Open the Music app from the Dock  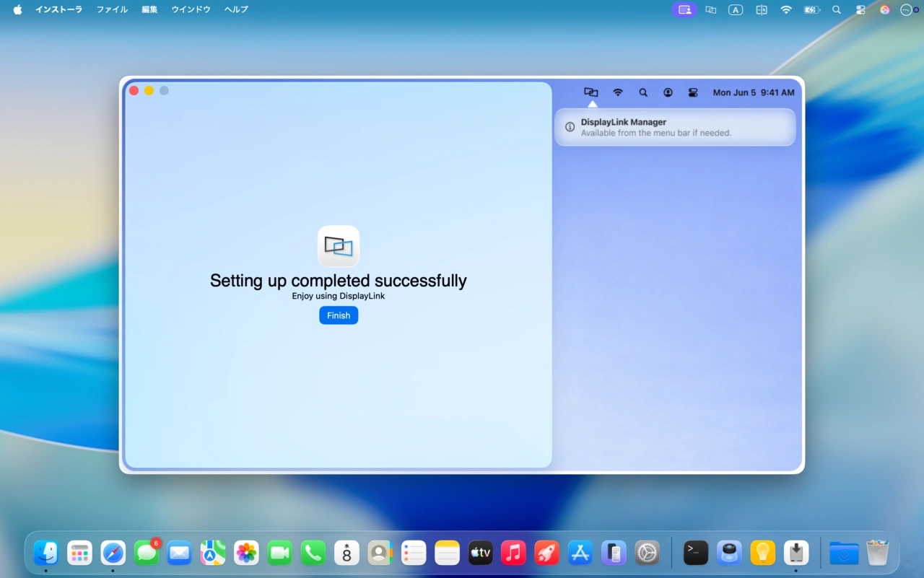(x=513, y=552)
